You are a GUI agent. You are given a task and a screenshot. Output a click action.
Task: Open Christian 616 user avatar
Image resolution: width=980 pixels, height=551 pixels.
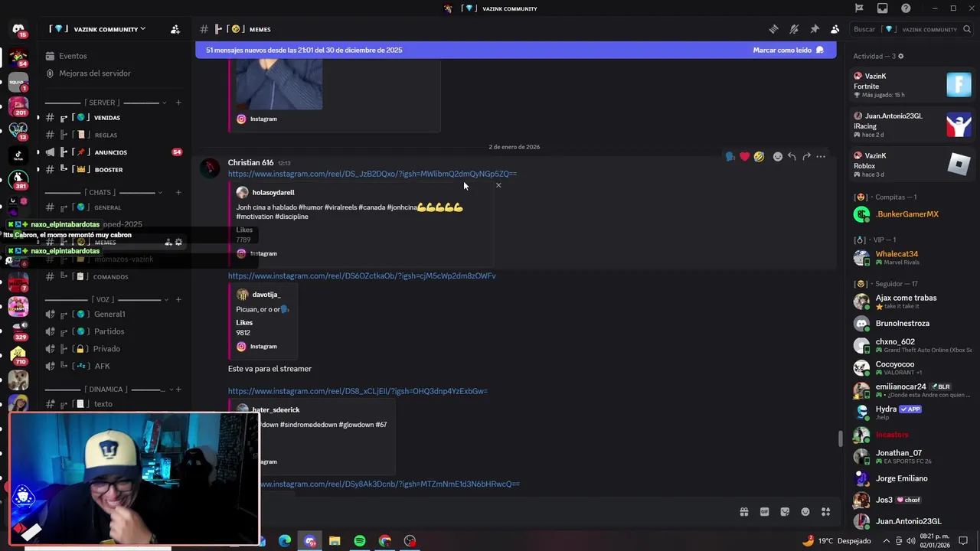pos(210,168)
